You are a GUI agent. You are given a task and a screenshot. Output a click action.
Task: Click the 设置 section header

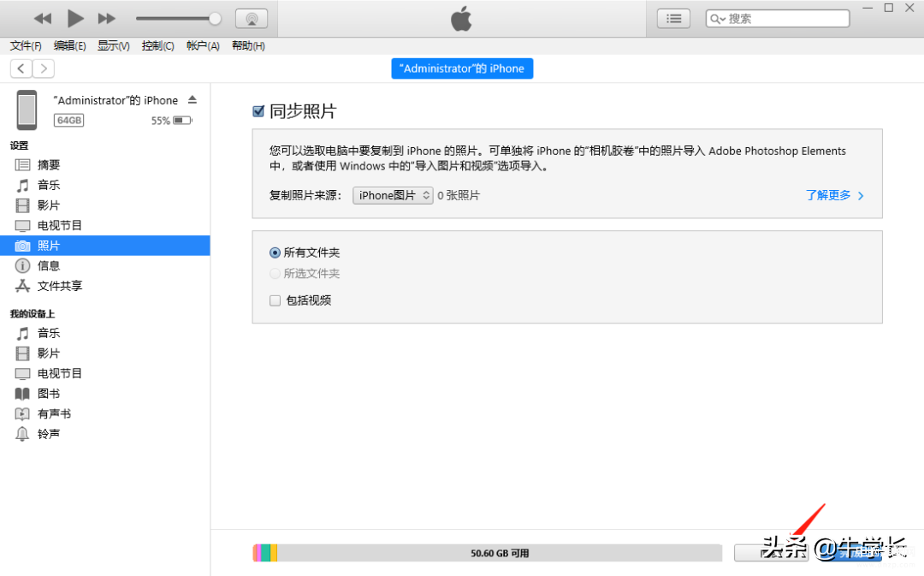tap(19, 145)
